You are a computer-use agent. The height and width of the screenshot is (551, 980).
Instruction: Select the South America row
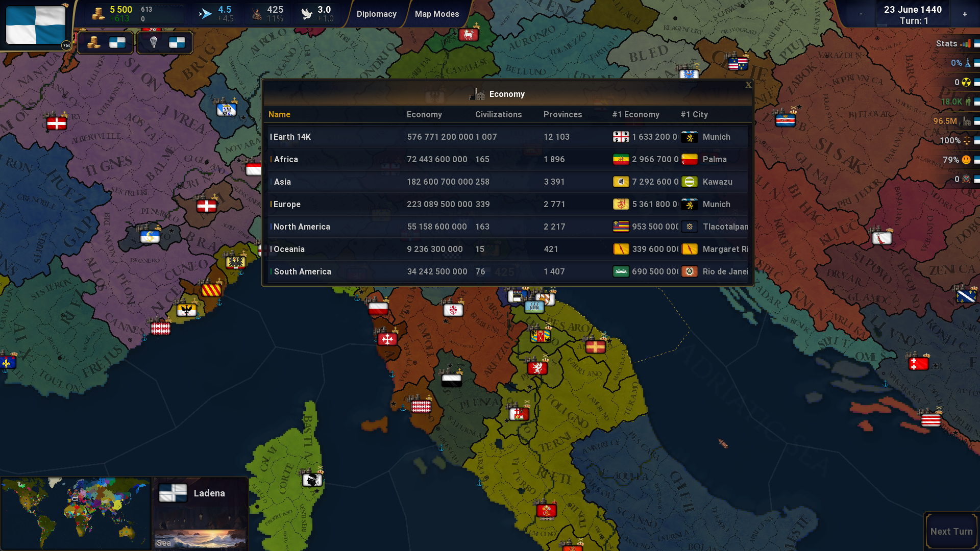(x=507, y=271)
